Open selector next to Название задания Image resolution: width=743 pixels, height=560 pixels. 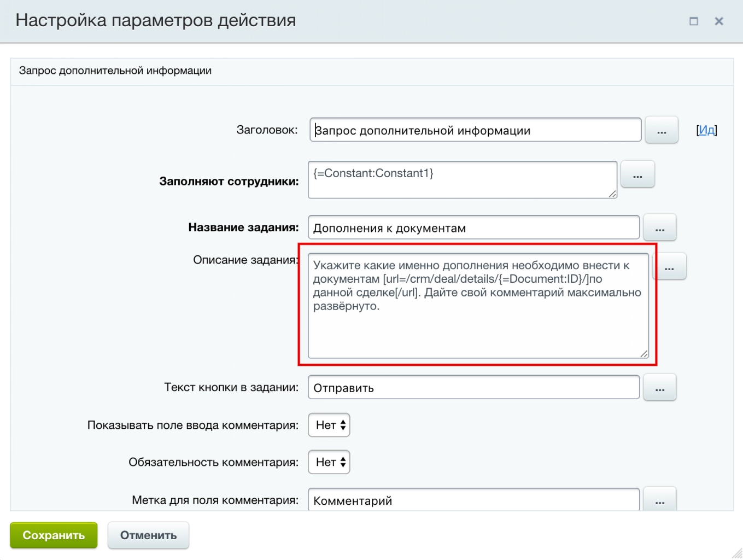pyautogui.click(x=660, y=227)
